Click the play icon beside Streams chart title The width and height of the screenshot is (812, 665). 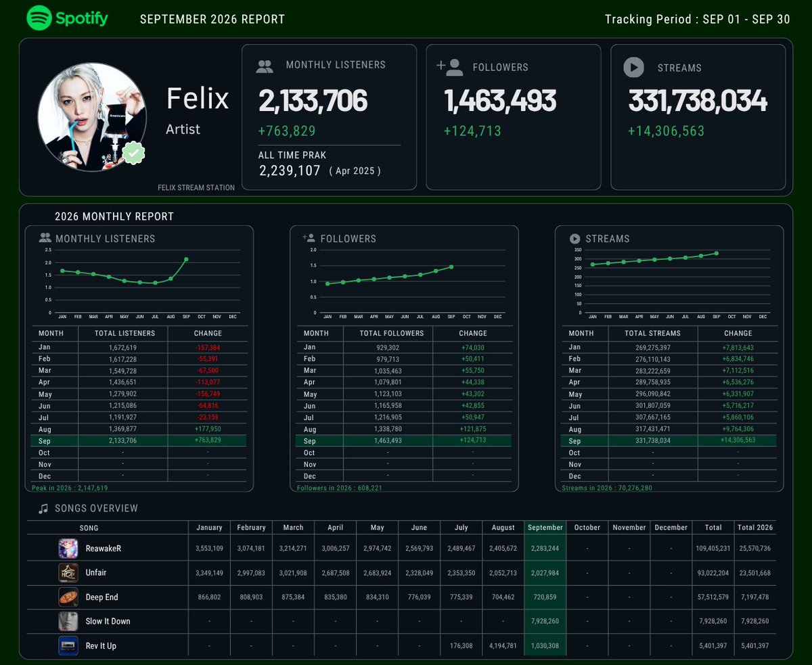575,239
